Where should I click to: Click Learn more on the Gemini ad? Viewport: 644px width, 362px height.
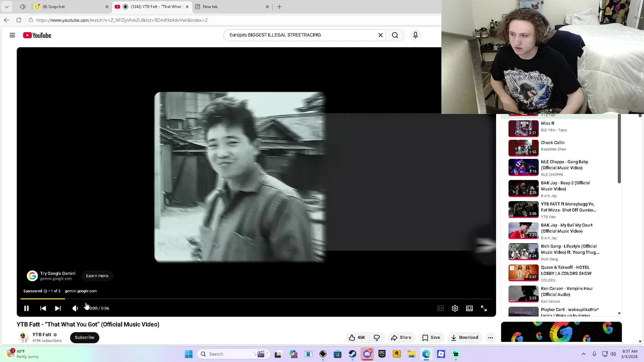[97, 276]
